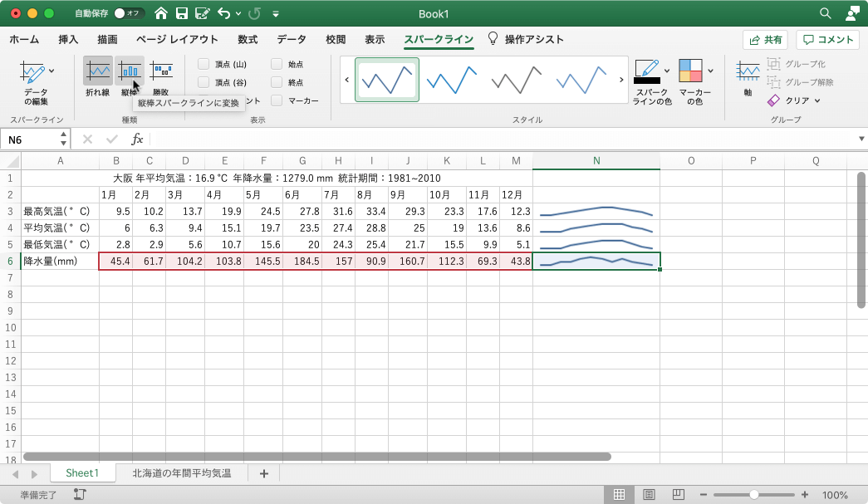Click the Group sparklines icon

(x=773, y=64)
